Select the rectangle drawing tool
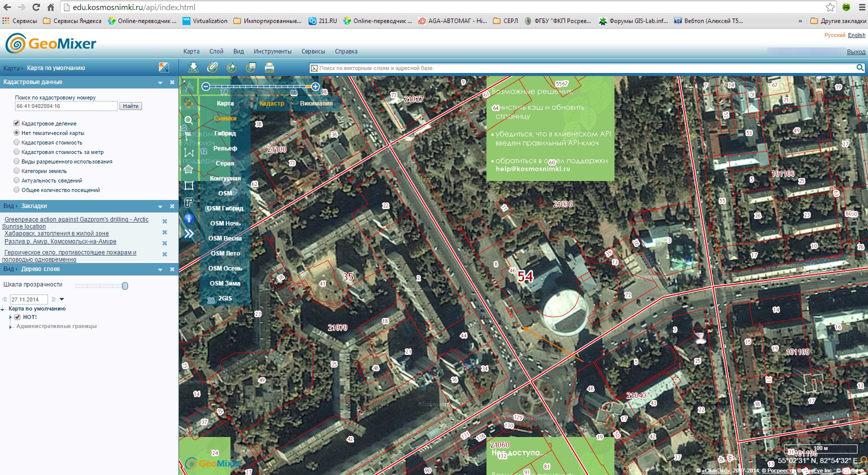 [188, 185]
